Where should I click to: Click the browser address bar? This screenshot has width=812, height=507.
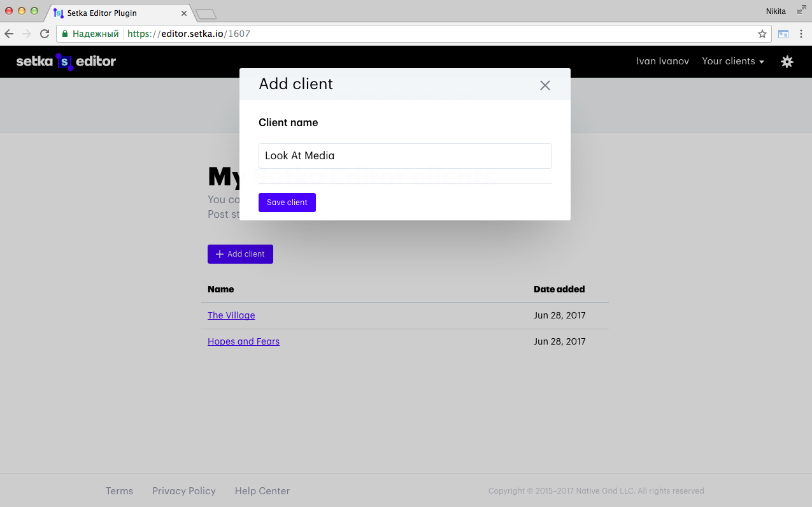tap(414, 34)
